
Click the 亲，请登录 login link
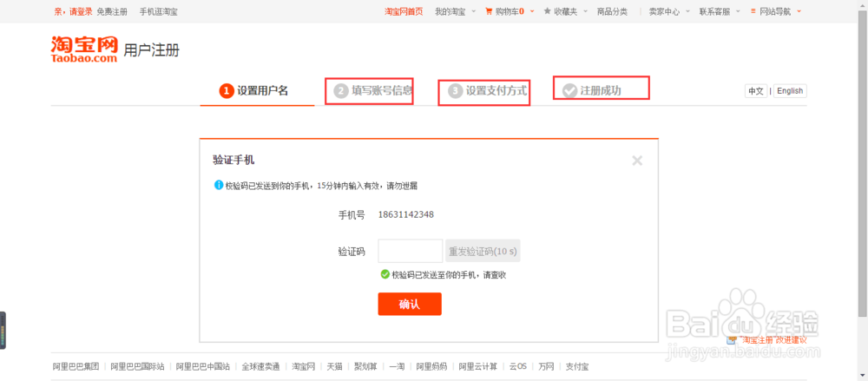pos(73,11)
